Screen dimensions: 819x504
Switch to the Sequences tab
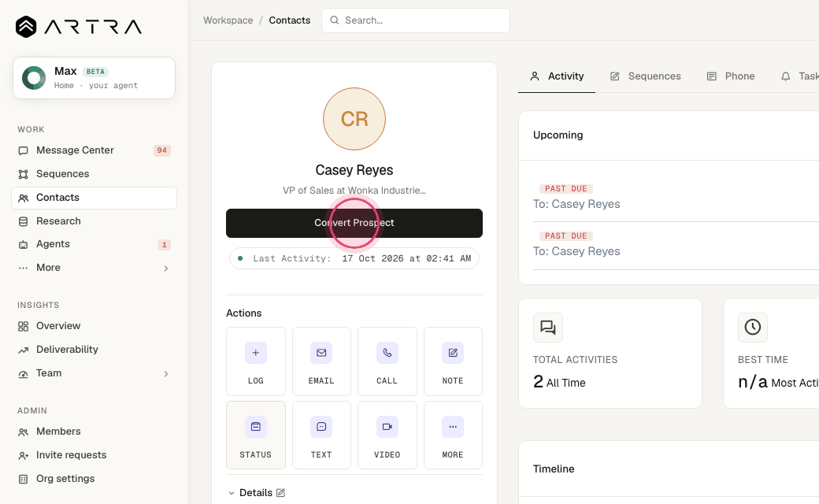(646, 76)
